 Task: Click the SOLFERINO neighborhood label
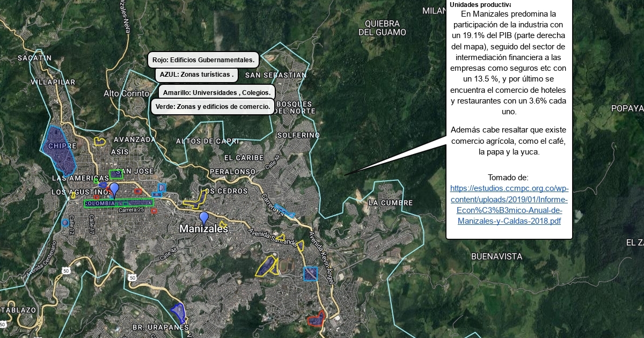[x=298, y=135]
